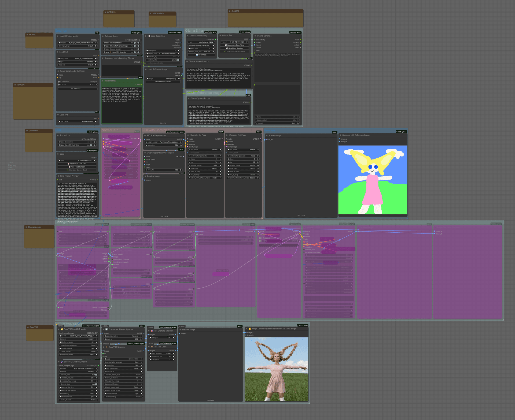Open preprocessor dropdown PyraCannyPreprocessor

click(x=164, y=142)
